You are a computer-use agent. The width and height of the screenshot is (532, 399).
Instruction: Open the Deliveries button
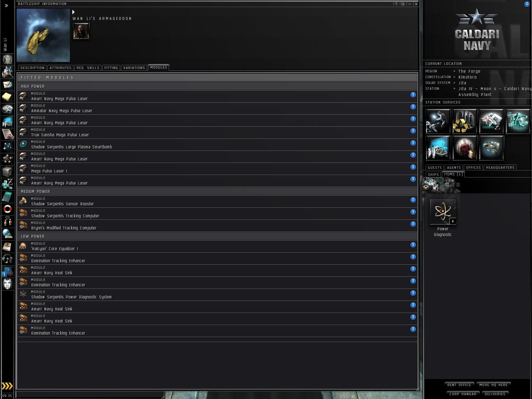point(495,394)
